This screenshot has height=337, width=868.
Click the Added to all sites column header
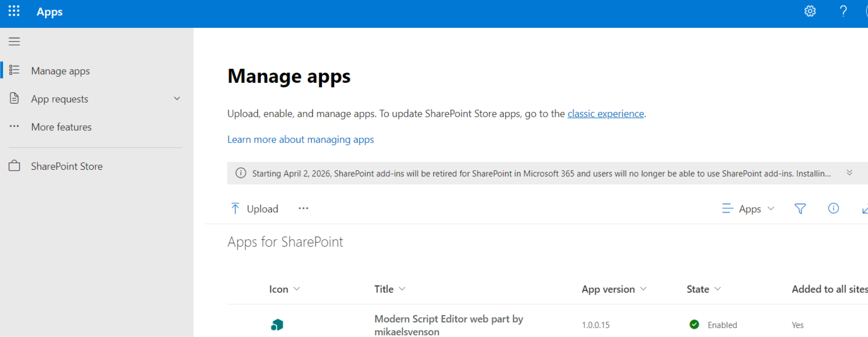pyautogui.click(x=830, y=289)
